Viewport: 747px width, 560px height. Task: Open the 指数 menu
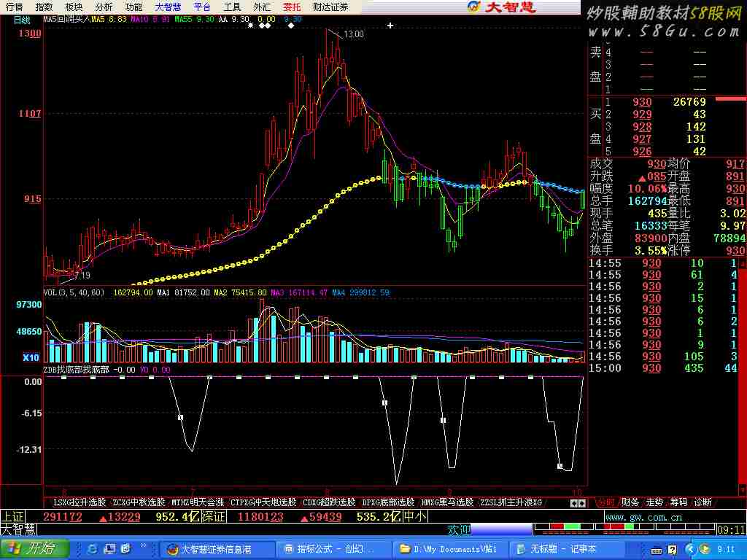click(x=44, y=7)
